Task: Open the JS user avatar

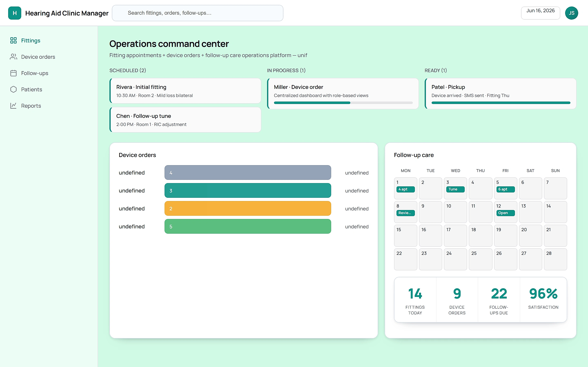Action: (571, 13)
